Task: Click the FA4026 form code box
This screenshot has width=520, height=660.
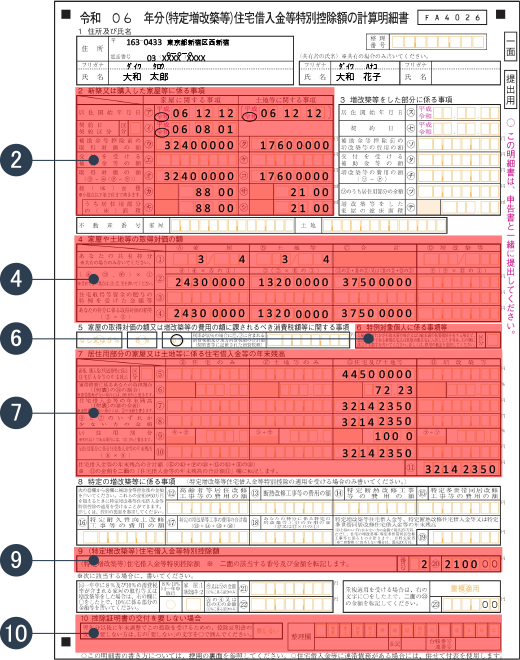Action: pos(452,18)
